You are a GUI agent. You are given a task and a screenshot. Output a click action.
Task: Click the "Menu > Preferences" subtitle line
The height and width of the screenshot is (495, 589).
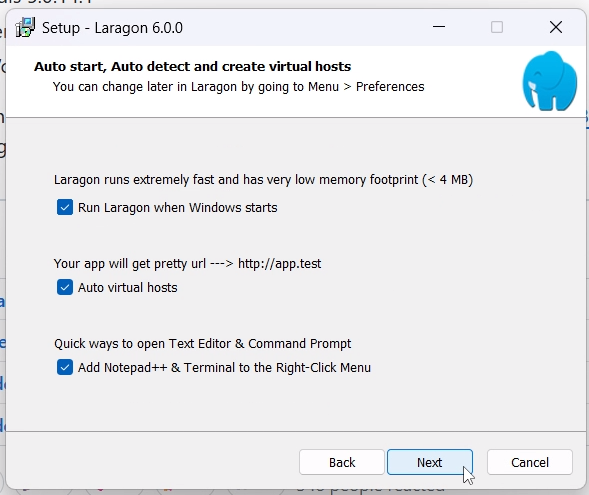[239, 87]
